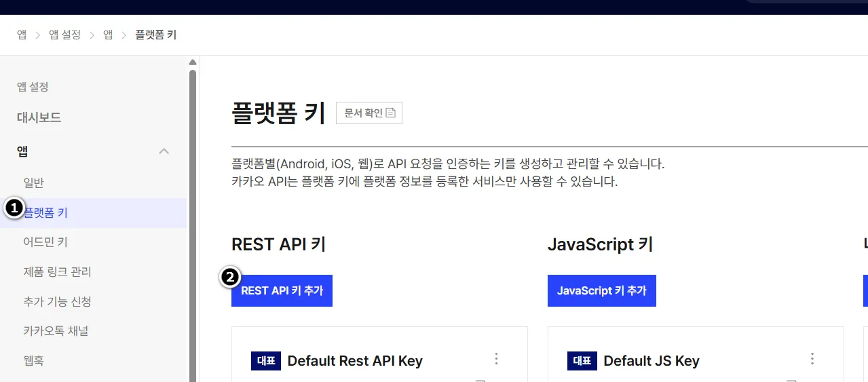Open 대시보드 in the sidebar
Screen dimensions: 868x382
coord(39,117)
